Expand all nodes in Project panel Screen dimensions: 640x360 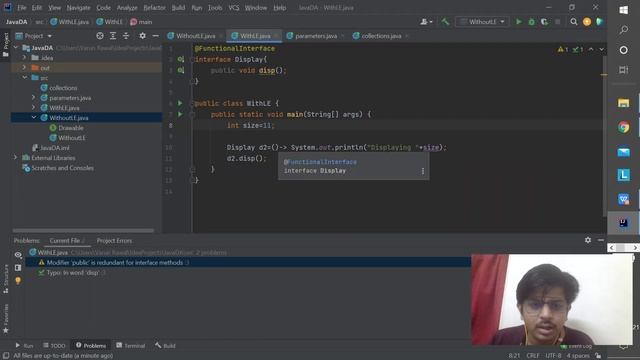tap(113, 36)
